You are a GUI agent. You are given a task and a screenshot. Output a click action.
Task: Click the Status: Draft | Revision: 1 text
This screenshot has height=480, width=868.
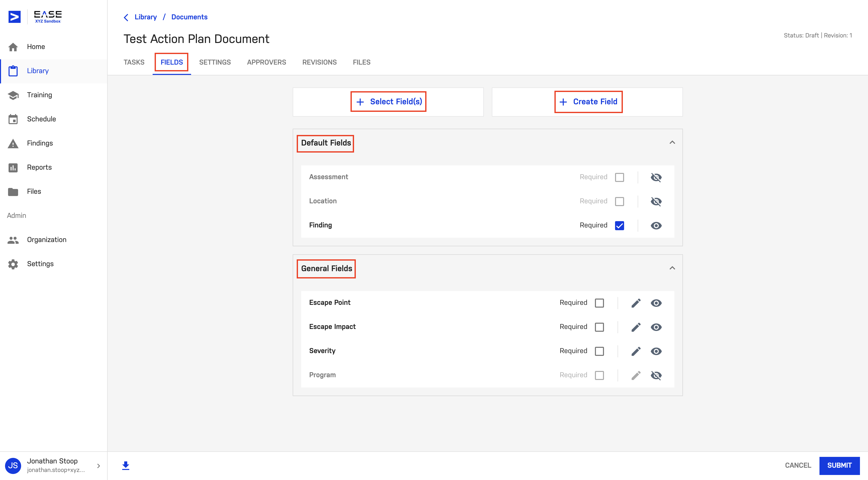coord(817,35)
